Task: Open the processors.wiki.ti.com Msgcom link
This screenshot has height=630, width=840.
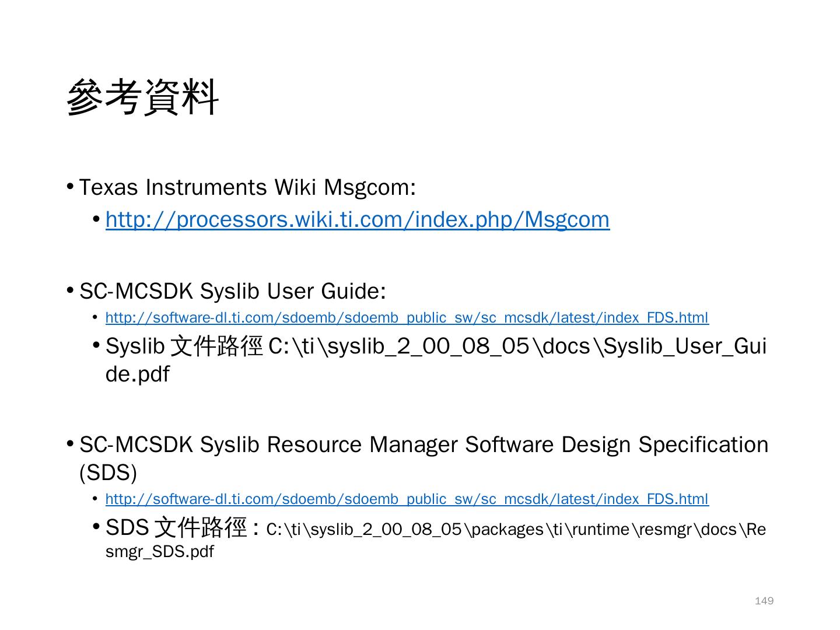Action: click(x=358, y=220)
